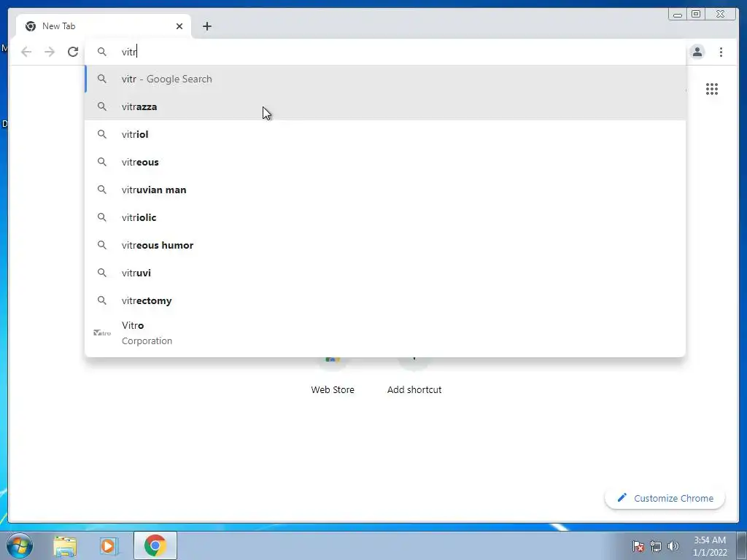This screenshot has width=747, height=560.
Task: Open Windows Explorer from the taskbar
Action: point(65,545)
